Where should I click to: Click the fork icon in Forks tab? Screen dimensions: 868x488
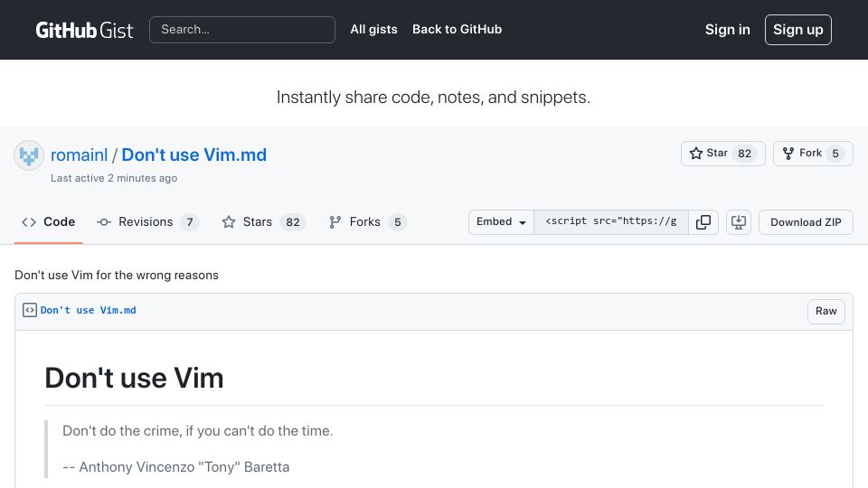tap(335, 222)
